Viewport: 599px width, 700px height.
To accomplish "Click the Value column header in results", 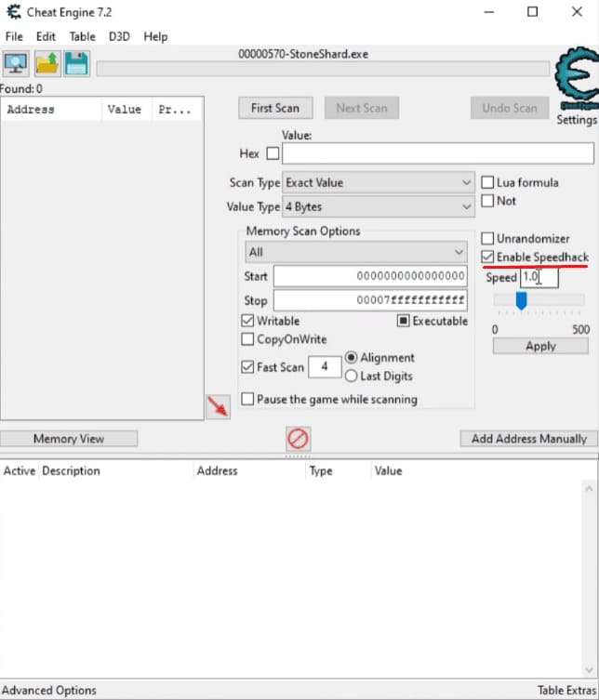I will 126,110.
